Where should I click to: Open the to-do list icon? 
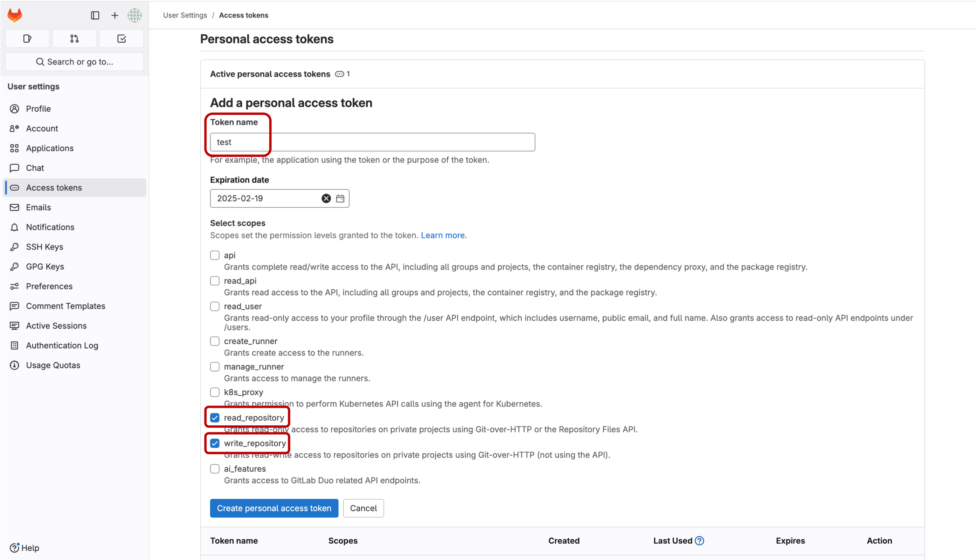[122, 39]
